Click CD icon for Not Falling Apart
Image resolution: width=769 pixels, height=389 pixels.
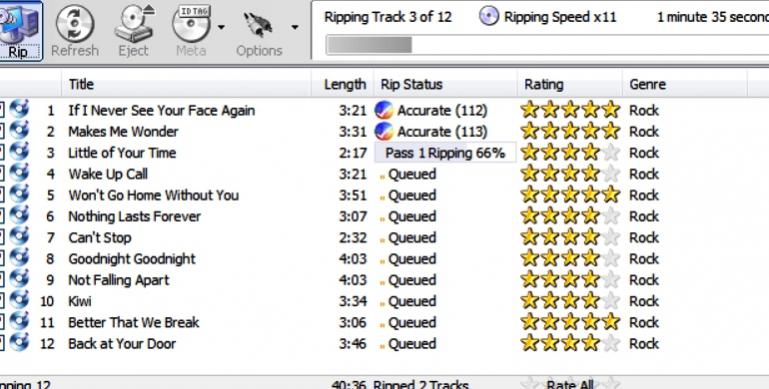tap(19, 278)
